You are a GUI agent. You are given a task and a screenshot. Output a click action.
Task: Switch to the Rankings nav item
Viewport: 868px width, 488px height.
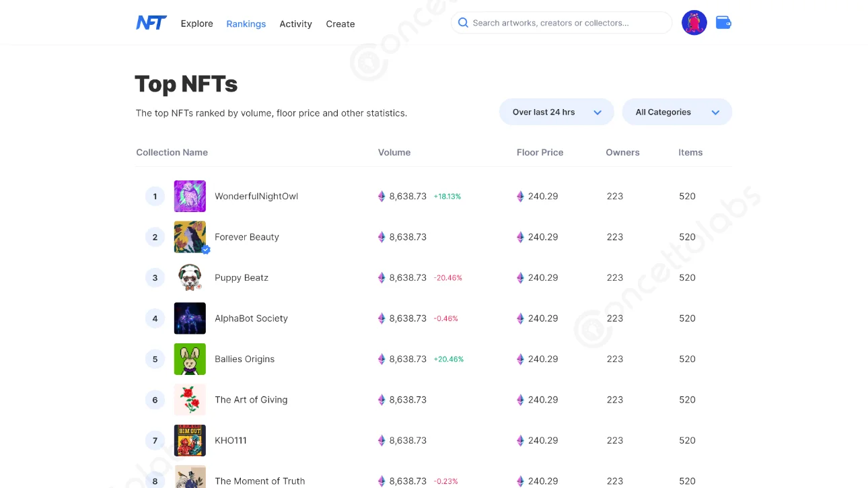(x=246, y=24)
